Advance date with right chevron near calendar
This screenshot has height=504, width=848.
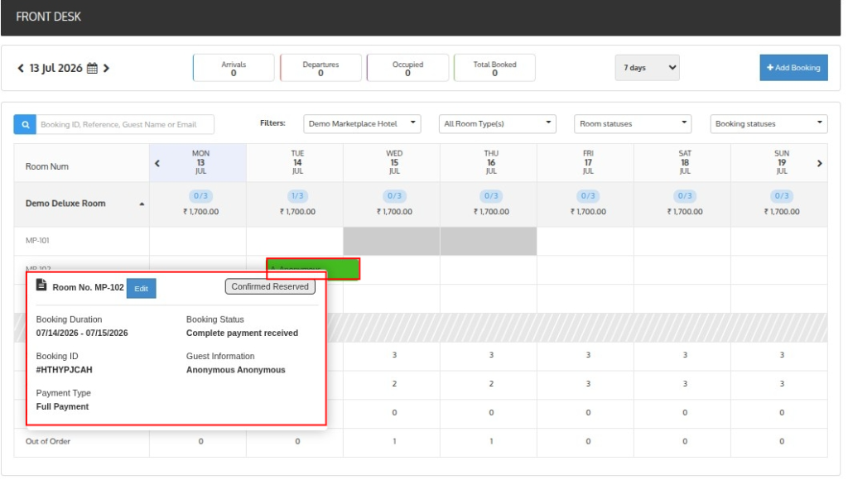tap(106, 68)
